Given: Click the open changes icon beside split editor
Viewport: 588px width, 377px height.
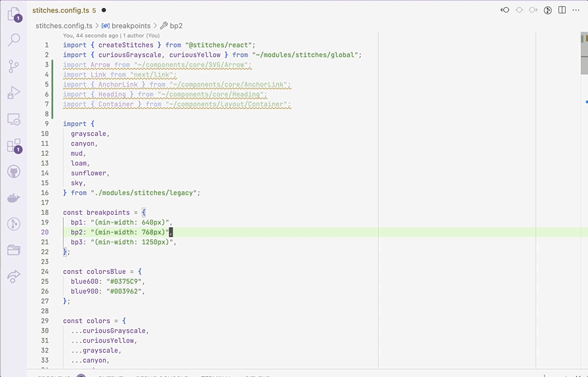Looking at the screenshot, I should click(547, 10).
